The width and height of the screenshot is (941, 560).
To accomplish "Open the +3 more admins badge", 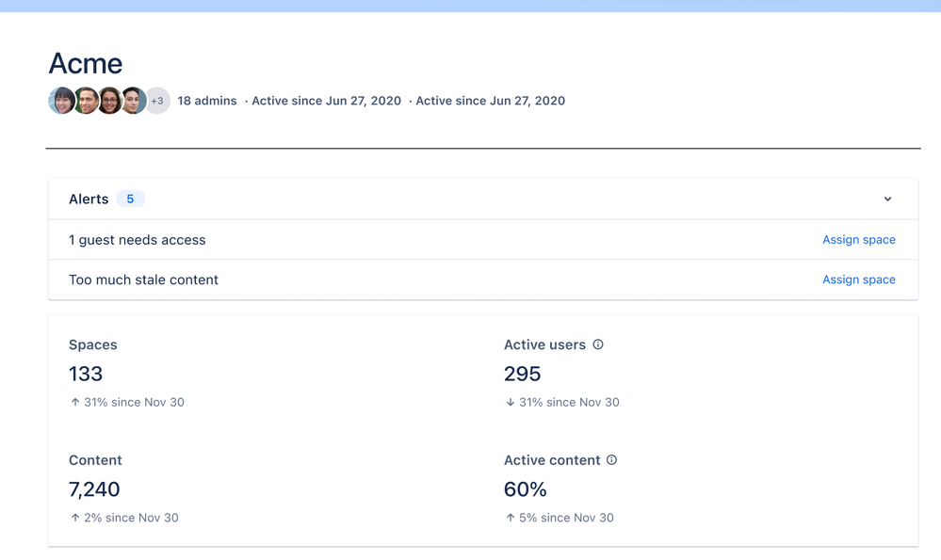I will [x=157, y=101].
